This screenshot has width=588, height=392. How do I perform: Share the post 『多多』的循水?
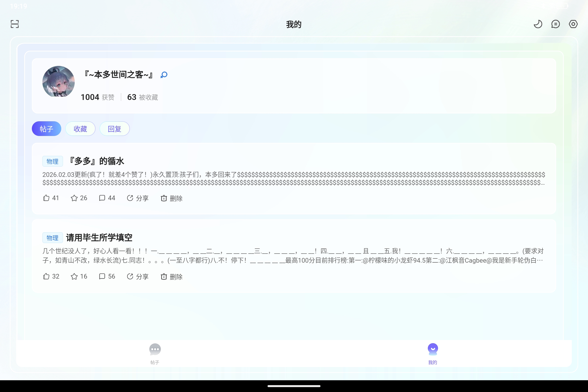pyautogui.click(x=138, y=198)
